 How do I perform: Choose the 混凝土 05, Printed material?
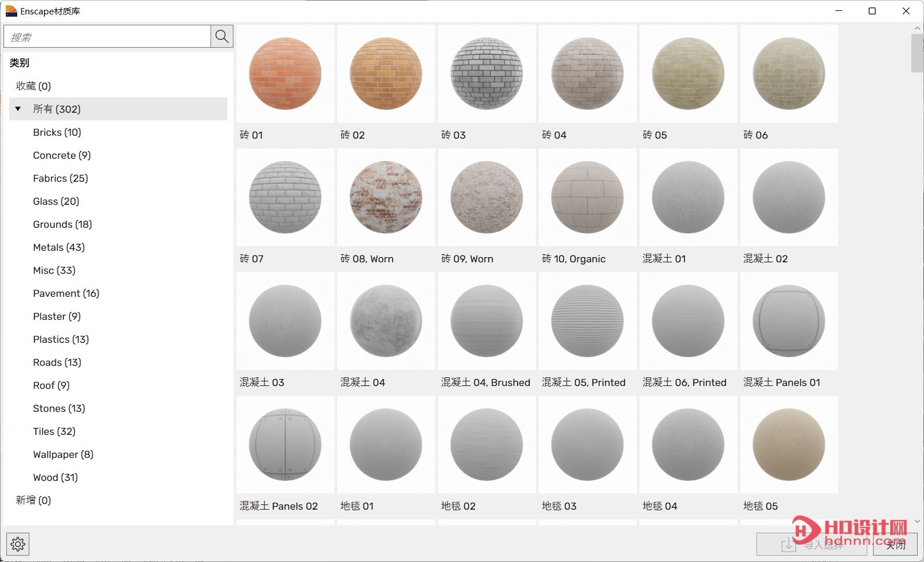tap(587, 321)
